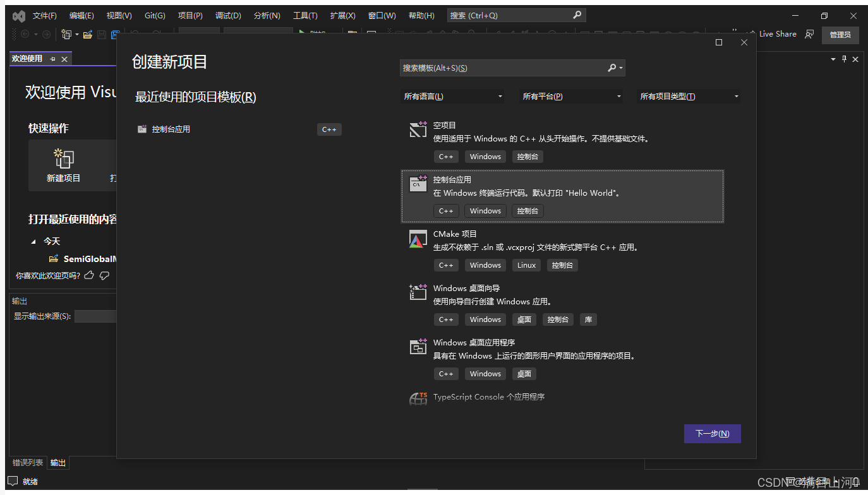Viewport: 868px width, 495px height.
Task: Click the 管理员 button
Action: 840,35
